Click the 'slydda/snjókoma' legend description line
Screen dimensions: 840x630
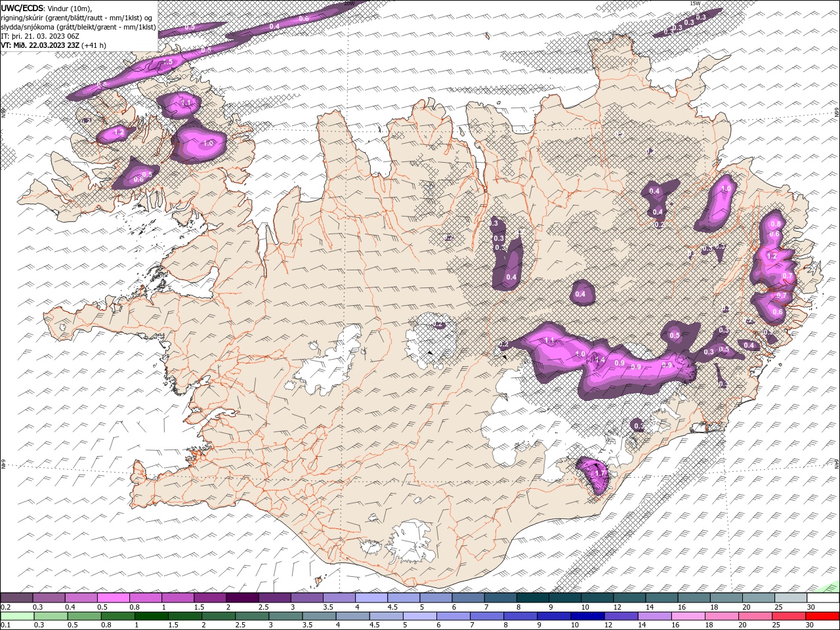pyautogui.click(x=78, y=27)
